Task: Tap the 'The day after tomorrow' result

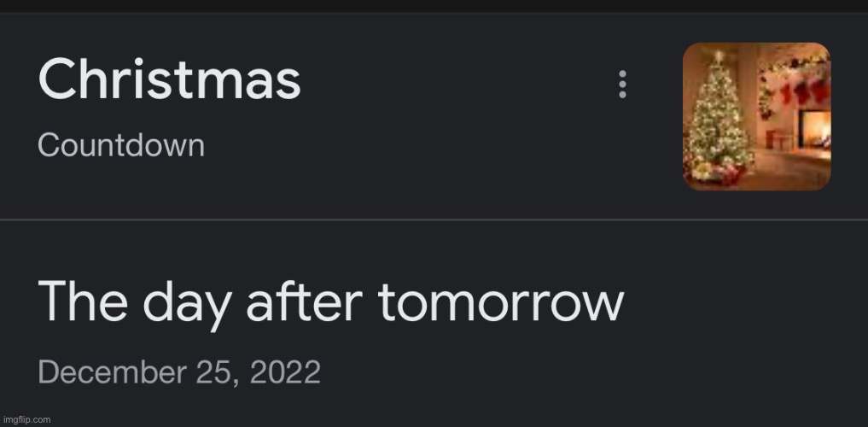Action: [x=331, y=301]
